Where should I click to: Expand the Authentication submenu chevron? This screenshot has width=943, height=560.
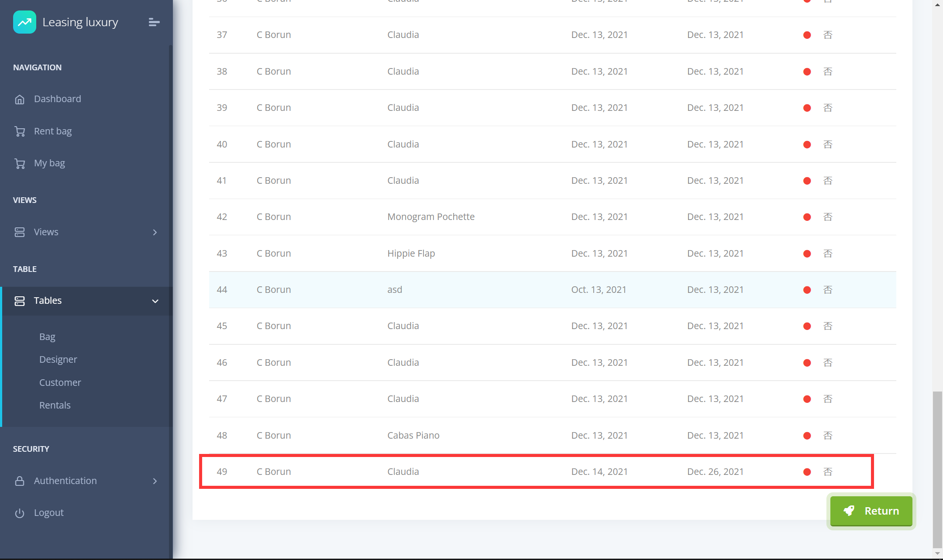(155, 481)
